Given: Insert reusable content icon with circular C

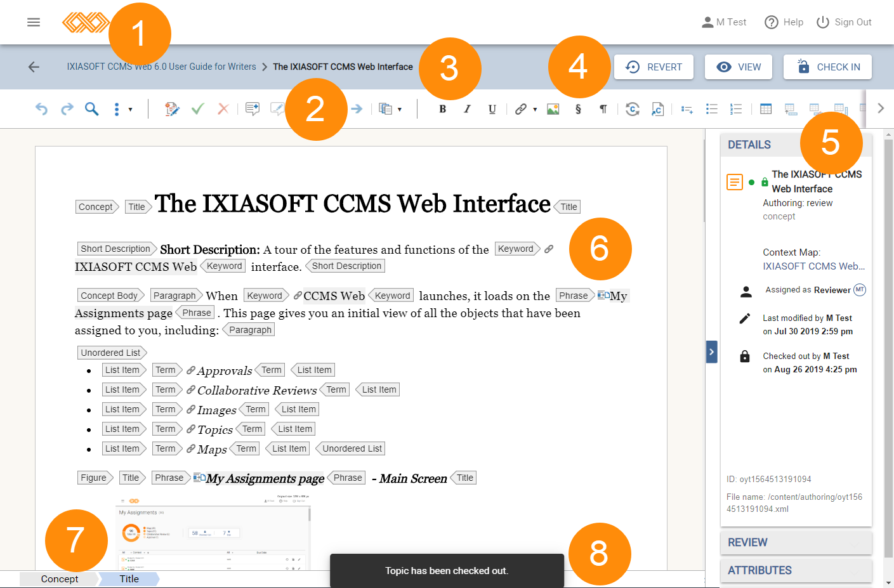Looking at the screenshot, I should coord(632,109).
